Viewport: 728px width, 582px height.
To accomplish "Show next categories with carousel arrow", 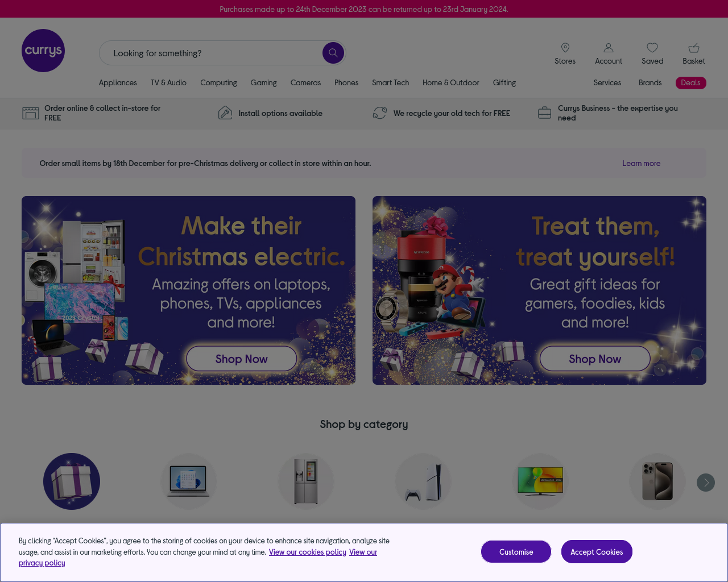I will [x=706, y=483].
